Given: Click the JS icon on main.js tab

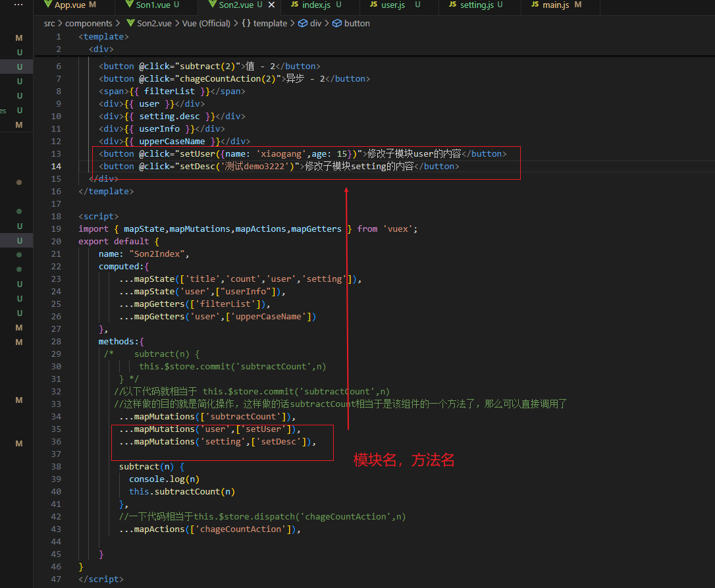Looking at the screenshot, I should point(535,4).
